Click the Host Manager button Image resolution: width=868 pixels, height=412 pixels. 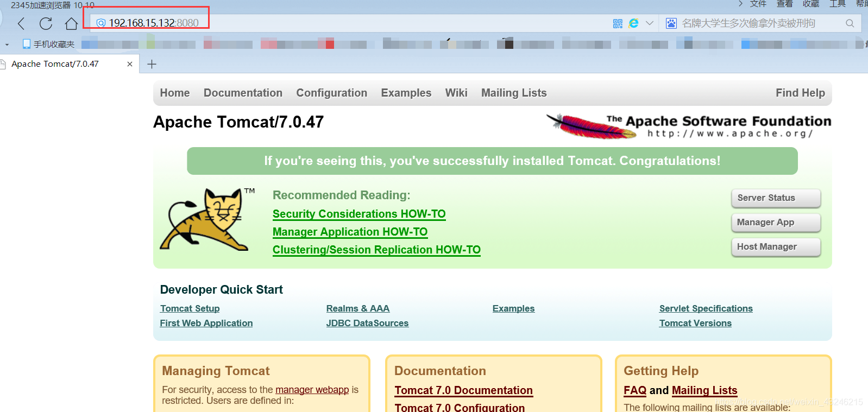coord(776,247)
